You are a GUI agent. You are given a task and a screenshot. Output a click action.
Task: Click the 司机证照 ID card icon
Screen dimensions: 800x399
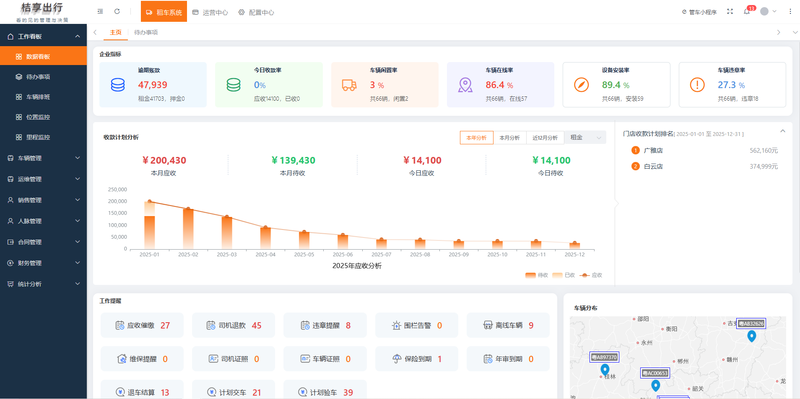213,359
